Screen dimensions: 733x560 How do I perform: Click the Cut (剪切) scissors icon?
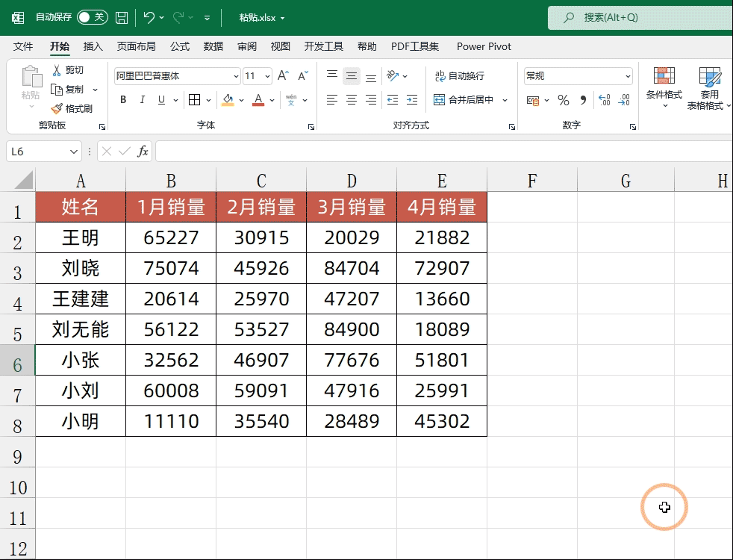coord(57,70)
